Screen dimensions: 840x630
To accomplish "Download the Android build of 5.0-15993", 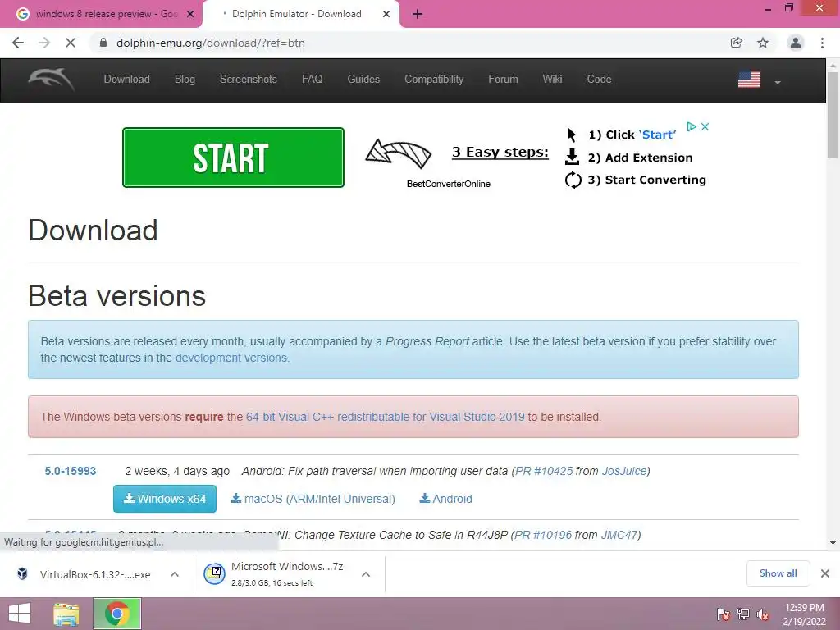I will pos(445,499).
